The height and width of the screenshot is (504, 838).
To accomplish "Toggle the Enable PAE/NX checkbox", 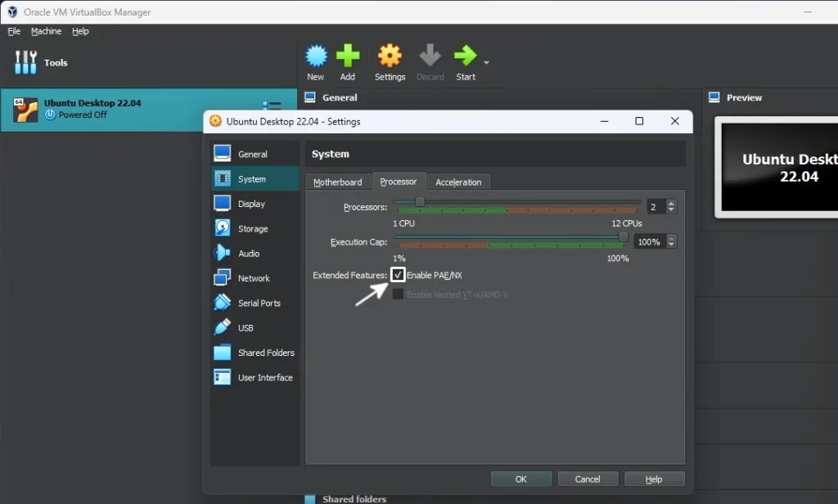I will coord(398,275).
